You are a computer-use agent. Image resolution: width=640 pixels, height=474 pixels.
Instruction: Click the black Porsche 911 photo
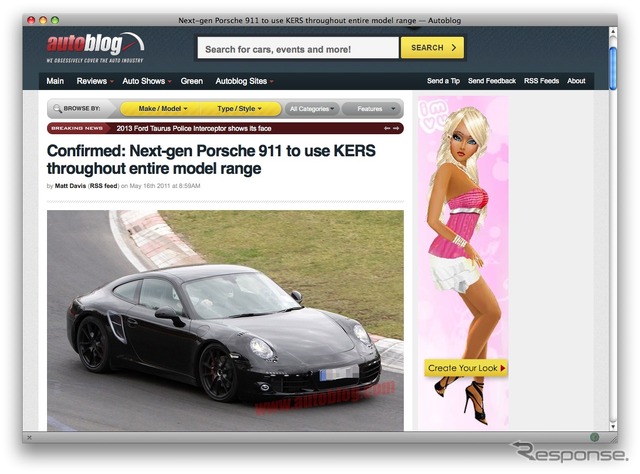[x=225, y=320]
